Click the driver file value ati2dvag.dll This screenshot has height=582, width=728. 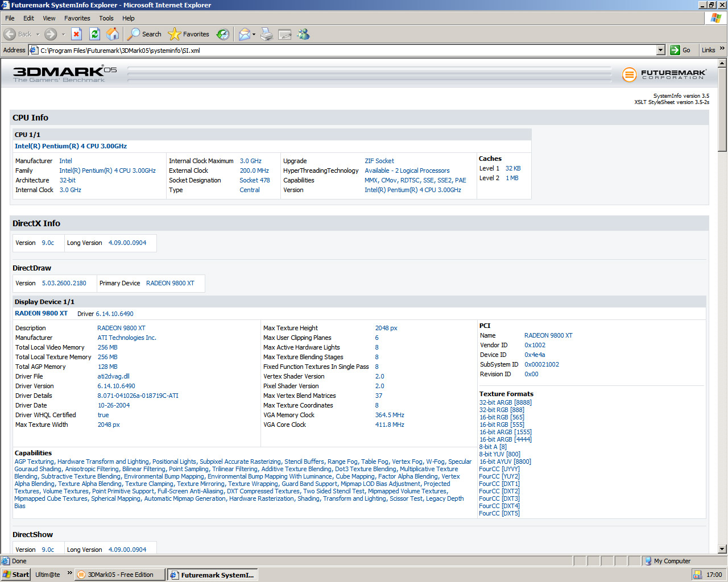point(114,376)
